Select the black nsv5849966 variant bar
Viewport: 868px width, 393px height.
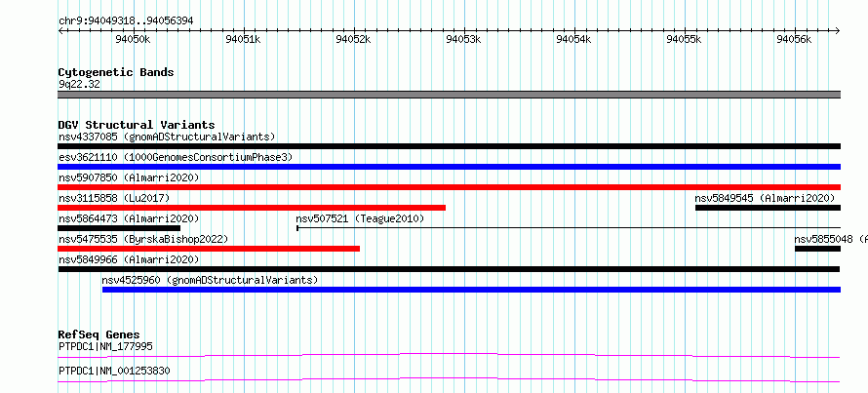coord(450,269)
